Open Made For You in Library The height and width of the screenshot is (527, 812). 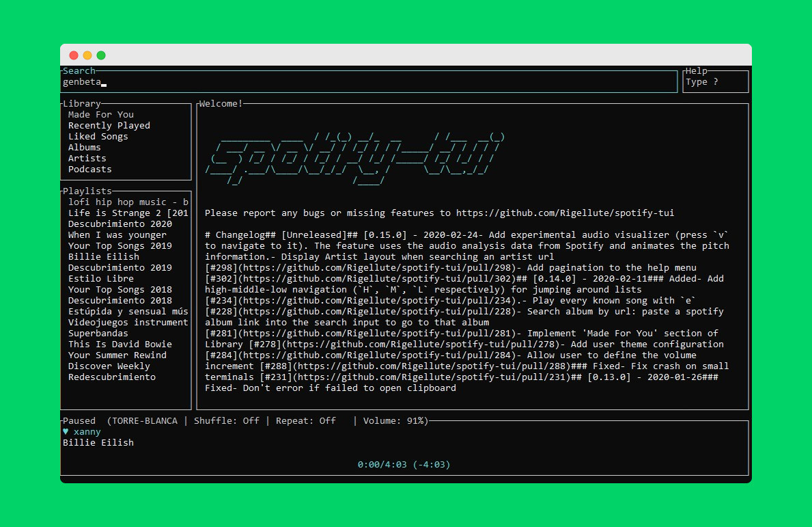[101, 115]
